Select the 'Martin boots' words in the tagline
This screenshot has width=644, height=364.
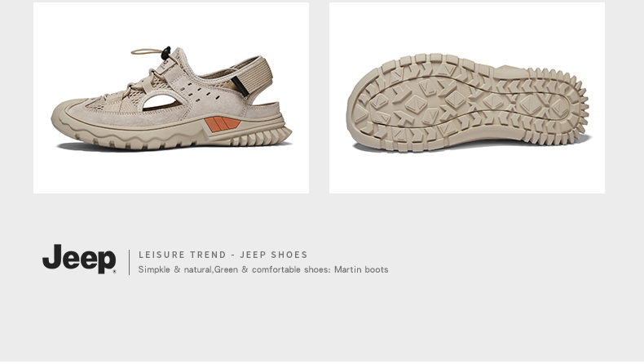click(x=361, y=270)
